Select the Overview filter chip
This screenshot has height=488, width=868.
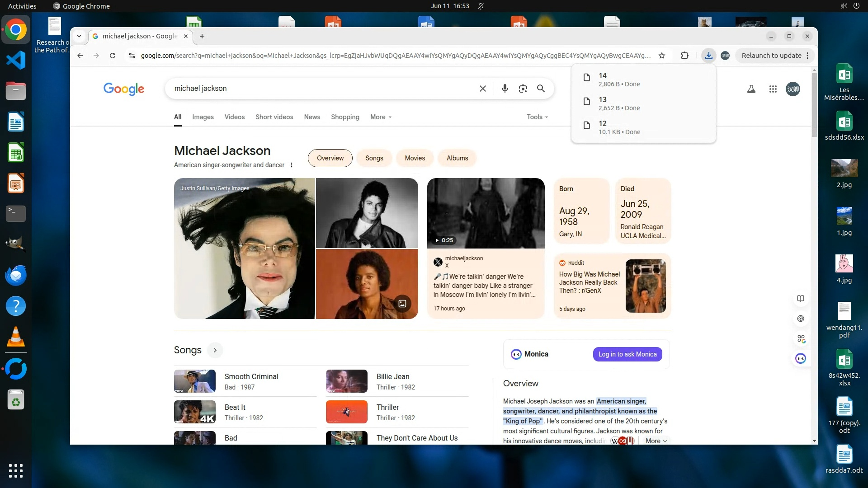[330, 158]
